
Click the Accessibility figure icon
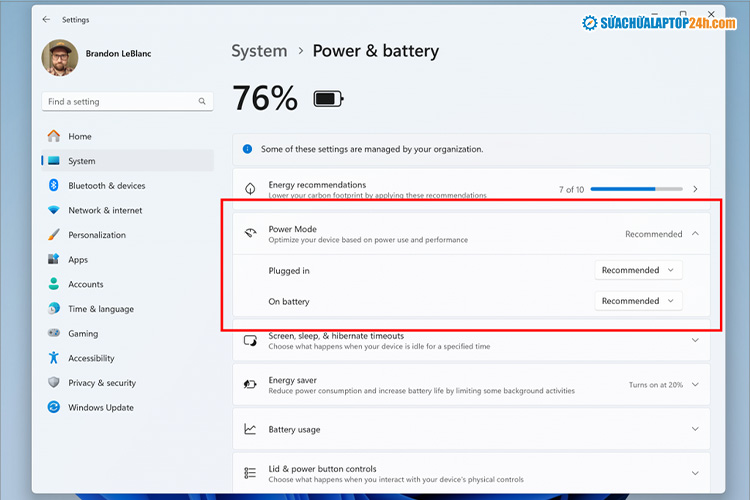click(x=54, y=358)
